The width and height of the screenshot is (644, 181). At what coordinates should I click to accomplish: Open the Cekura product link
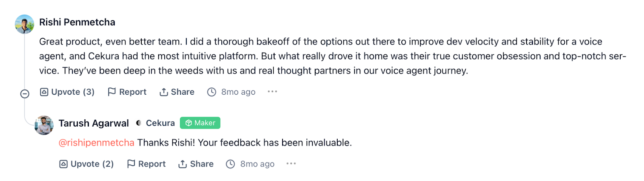point(160,123)
